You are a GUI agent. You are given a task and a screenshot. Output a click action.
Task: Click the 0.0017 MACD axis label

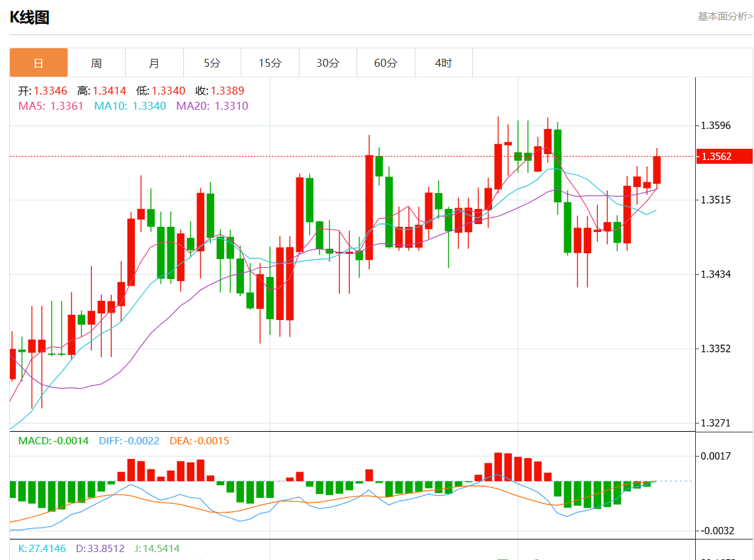pos(716,456)
